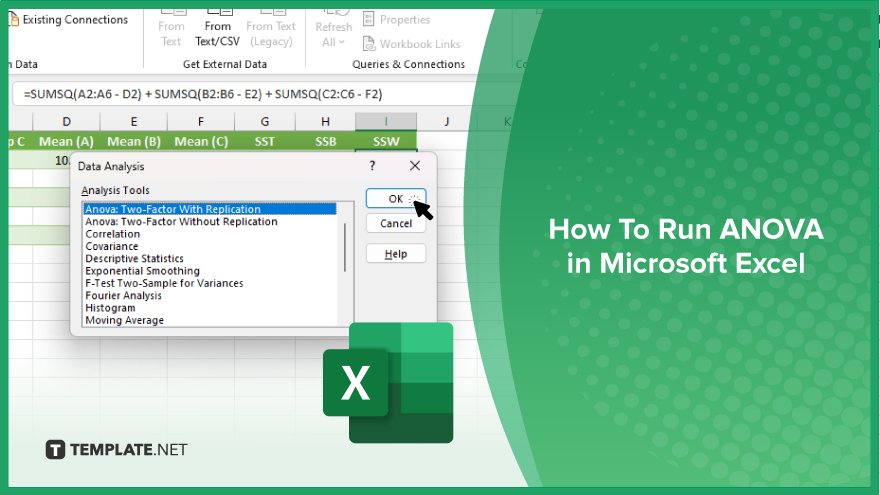Click the SSB header cell
Image resolution: width=880 pixels, height=495 pixels.
[326, 141]
